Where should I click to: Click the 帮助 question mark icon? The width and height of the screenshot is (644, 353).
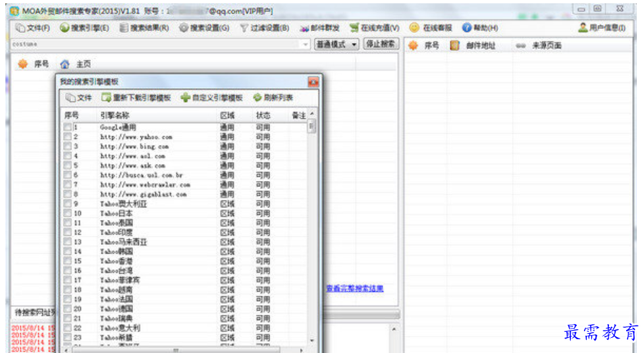(x=467, y=28)
